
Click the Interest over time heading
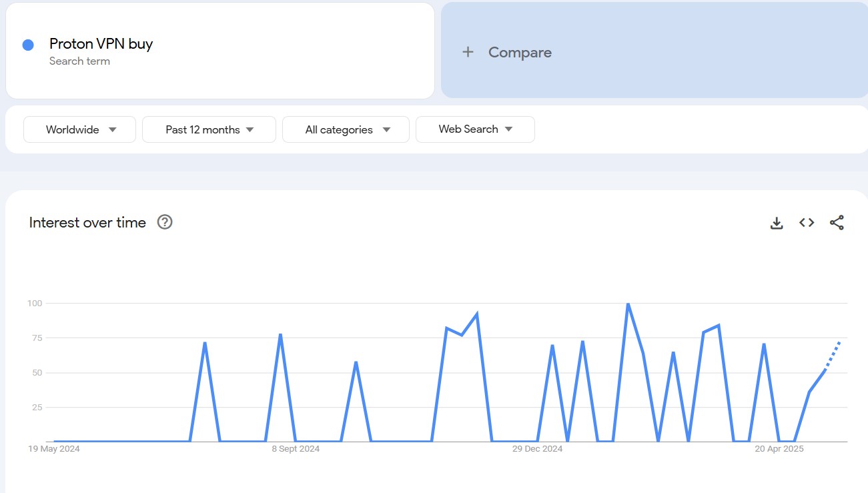click(x=87, y=223)
